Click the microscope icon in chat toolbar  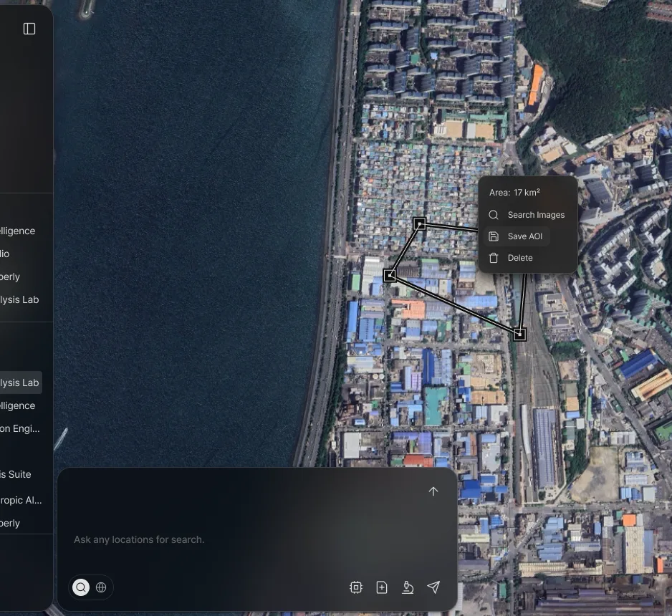tap(408, 587)
